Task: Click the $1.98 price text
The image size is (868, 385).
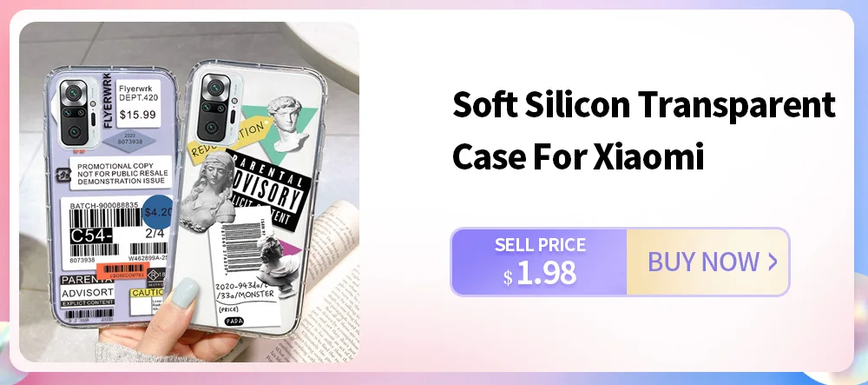Action: tap(540, 273)
